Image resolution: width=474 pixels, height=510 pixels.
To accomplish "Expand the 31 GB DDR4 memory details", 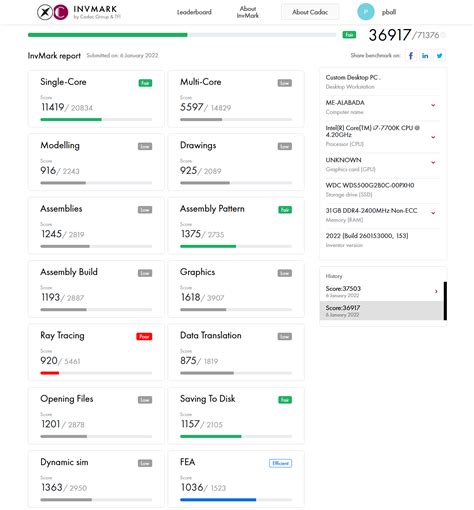I will pyautogui.click(x=433, y=213).
